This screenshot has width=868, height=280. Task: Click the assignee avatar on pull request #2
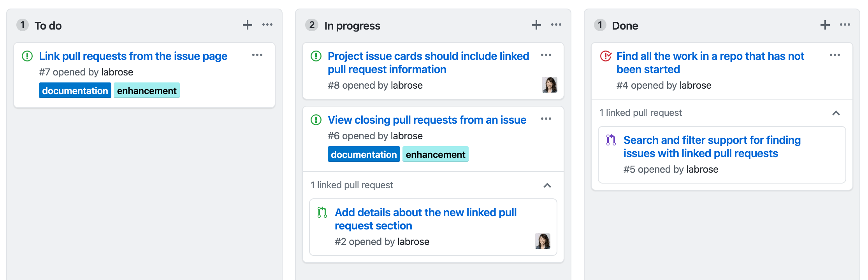[x=543, y=241]
